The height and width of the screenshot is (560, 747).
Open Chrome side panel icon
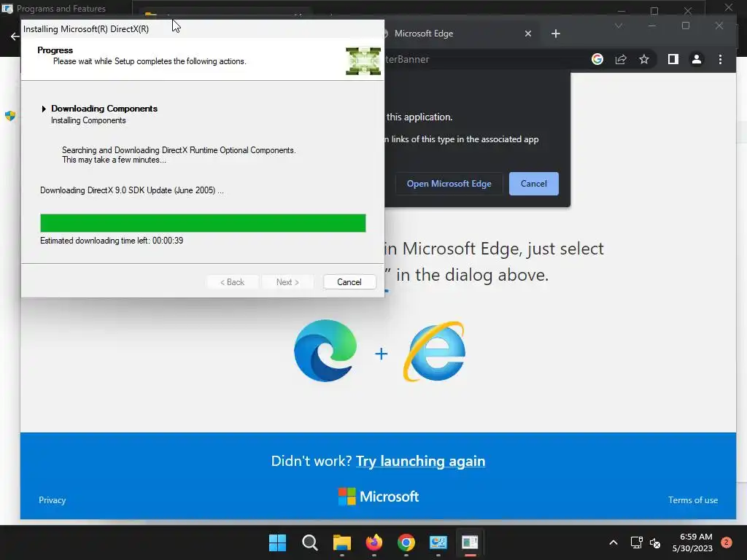(x=673, y=59)
